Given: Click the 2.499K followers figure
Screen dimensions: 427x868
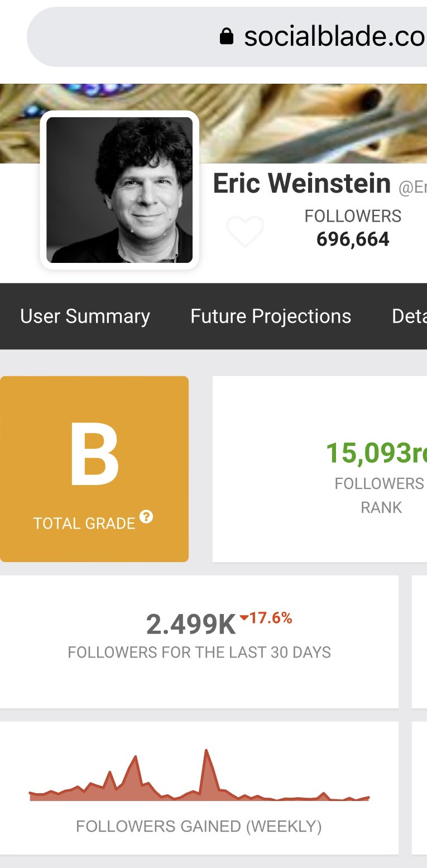Looking at the screenshot, I should 191,625.
